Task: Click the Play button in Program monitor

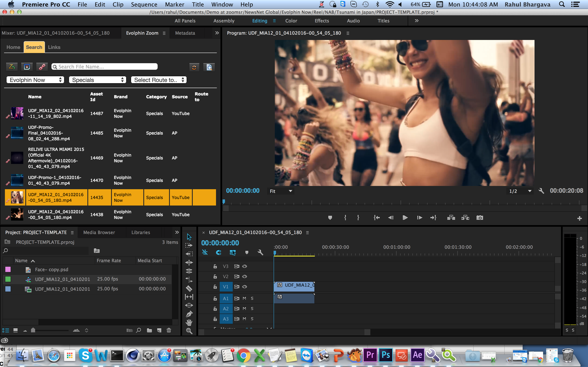Action: [405, 218]
